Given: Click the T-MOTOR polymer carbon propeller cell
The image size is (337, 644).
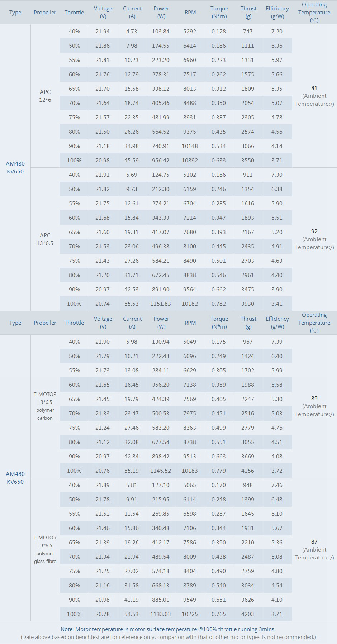Looking at the screenshot, I should pyautogui.click(x=45, y=406).
